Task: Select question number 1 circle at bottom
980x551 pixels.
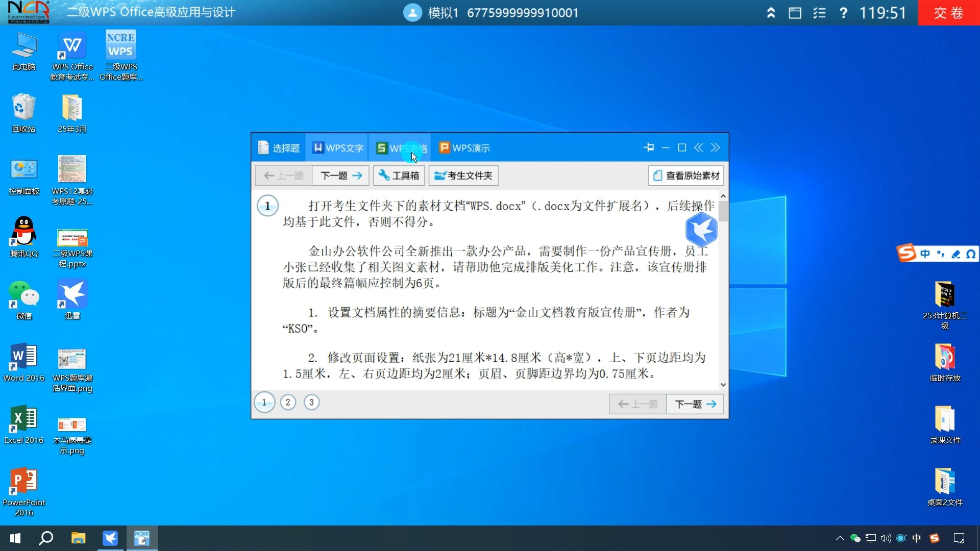Action: 264,403
